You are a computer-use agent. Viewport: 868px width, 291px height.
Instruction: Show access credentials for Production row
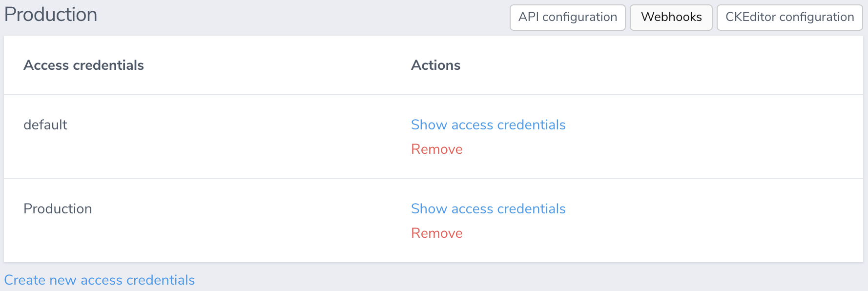[x=488, y=209]
